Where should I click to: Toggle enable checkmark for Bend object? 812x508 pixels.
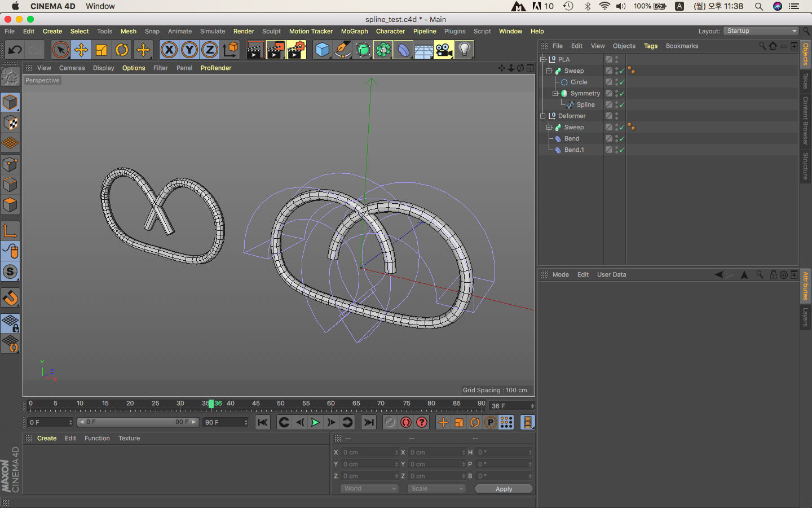pyautogui.click(x=621, y=139)
